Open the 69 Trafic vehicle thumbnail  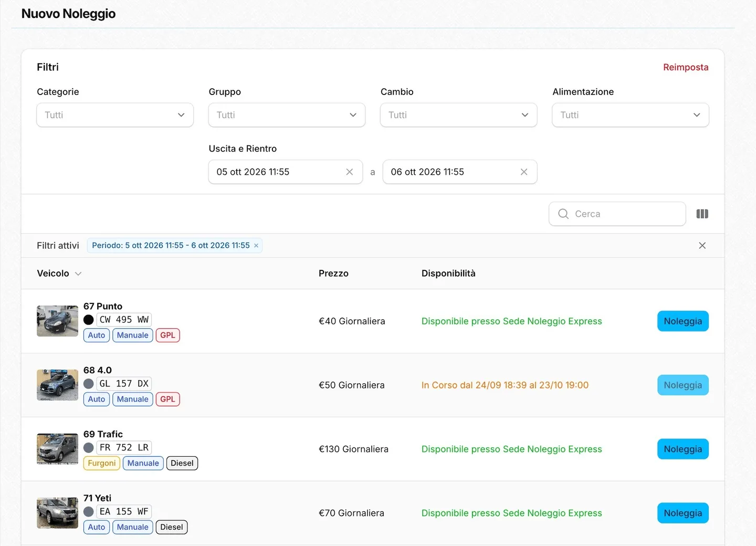pos(57,449)
